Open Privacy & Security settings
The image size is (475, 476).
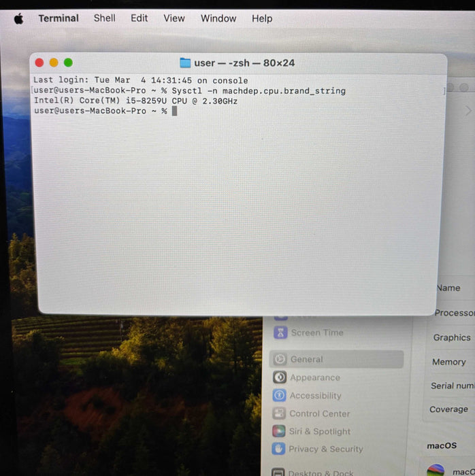click(326, 449)
